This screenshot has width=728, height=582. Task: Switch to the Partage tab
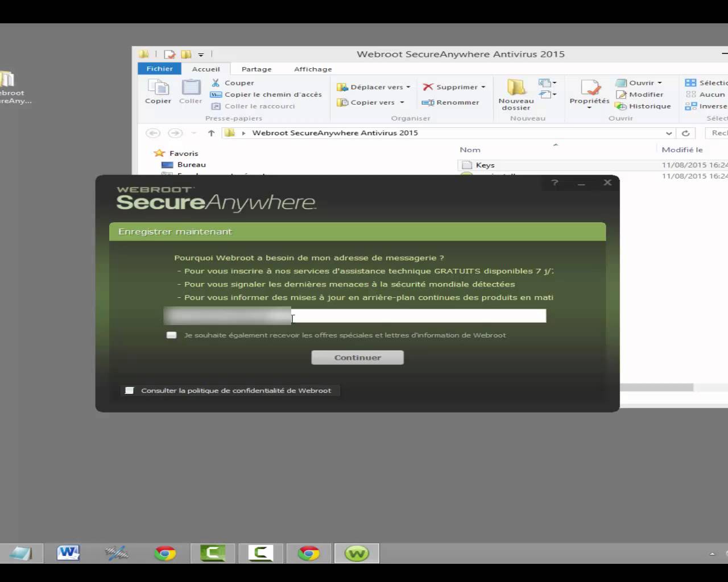[x=257, y=69]
